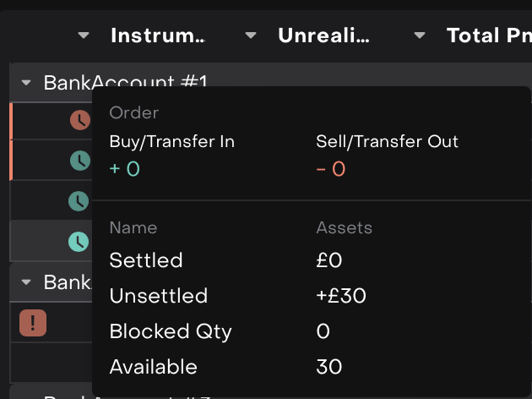Click the green clock icon in second row

79,161
